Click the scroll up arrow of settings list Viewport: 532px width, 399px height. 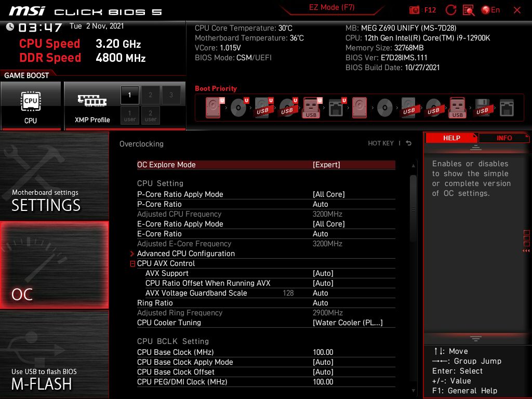click(x=413, y=166)
